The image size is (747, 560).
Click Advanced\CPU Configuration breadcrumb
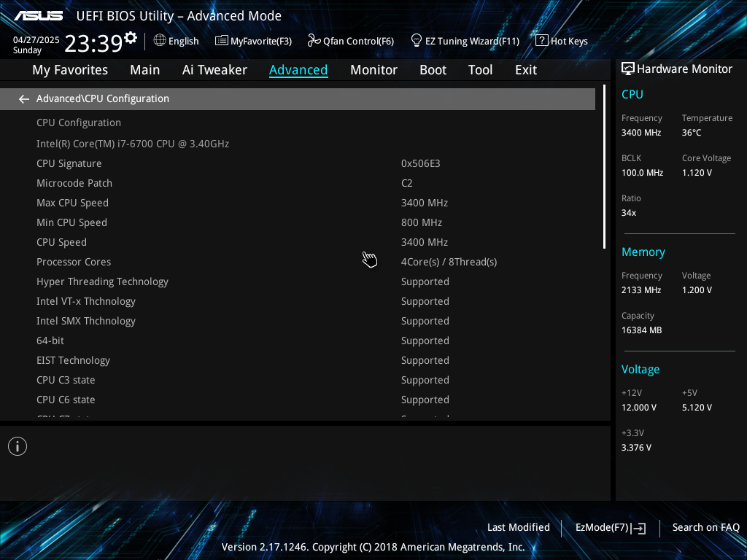(103, 98)
